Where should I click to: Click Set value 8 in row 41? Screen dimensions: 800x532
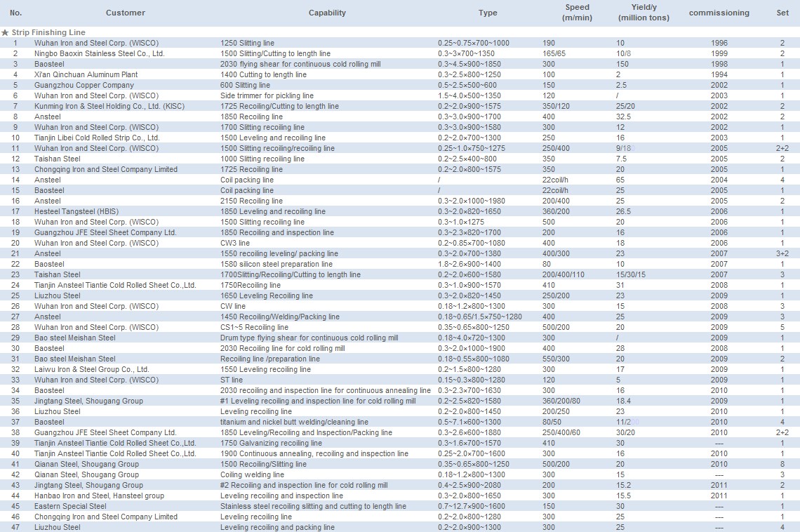782,464
